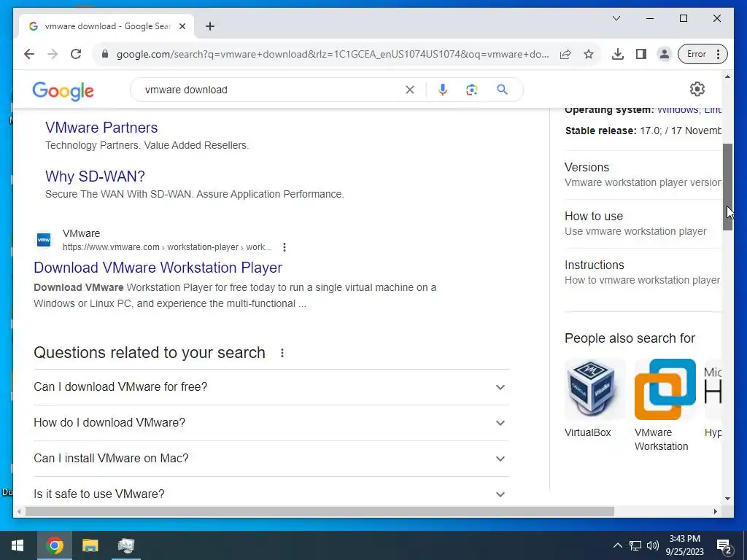The image size is (747, 560).
Task: Open the Instructions panel link
Action: [594, 265]
